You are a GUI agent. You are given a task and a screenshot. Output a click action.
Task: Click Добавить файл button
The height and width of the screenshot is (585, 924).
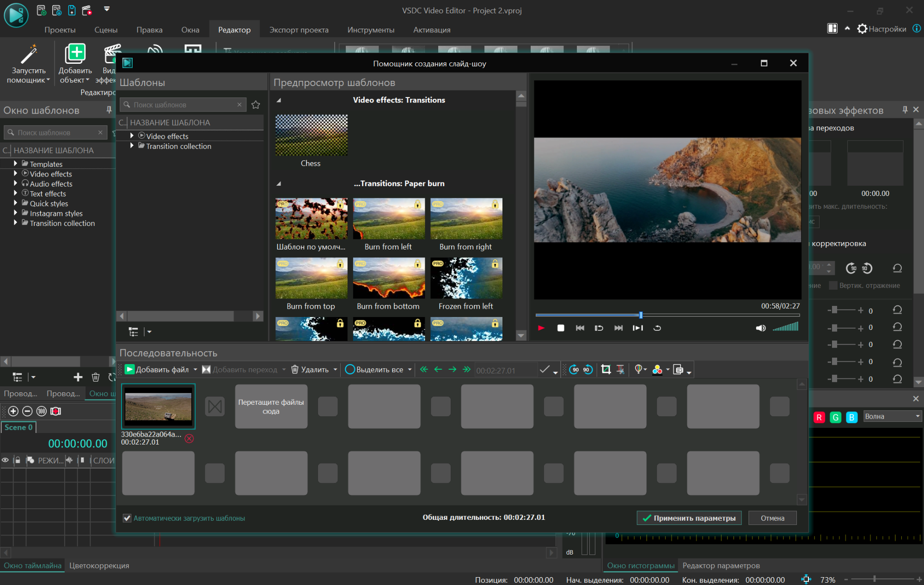pyautogui.click(x=157, y=370)
